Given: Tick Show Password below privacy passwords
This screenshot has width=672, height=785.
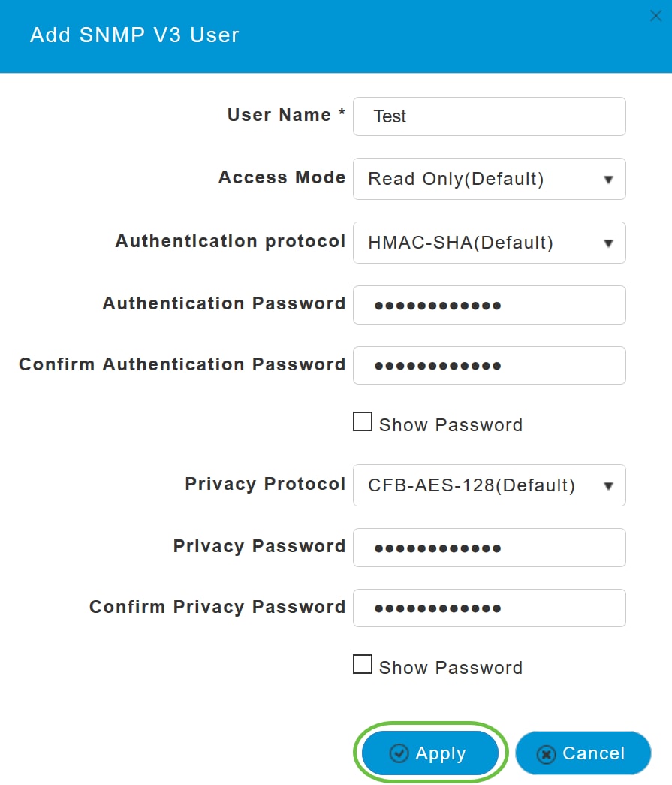Looking at the screenshot, I should coord(363,665).
